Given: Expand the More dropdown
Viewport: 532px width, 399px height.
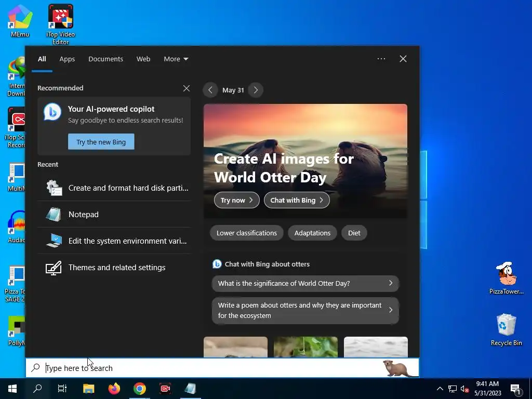Looking at the screenshot, I should [176, 59].
